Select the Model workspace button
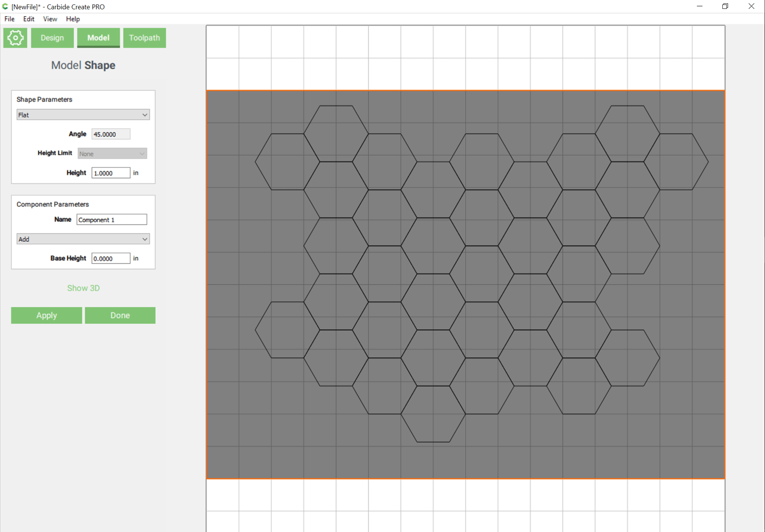Viewport: 765px width, 532px height. click(x=98, y=38)
